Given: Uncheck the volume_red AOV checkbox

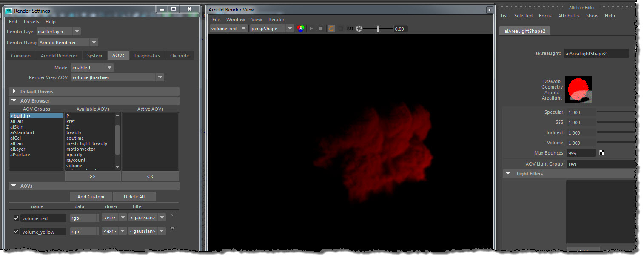Looking at the screenshot, I should click(x=16, y=218).
